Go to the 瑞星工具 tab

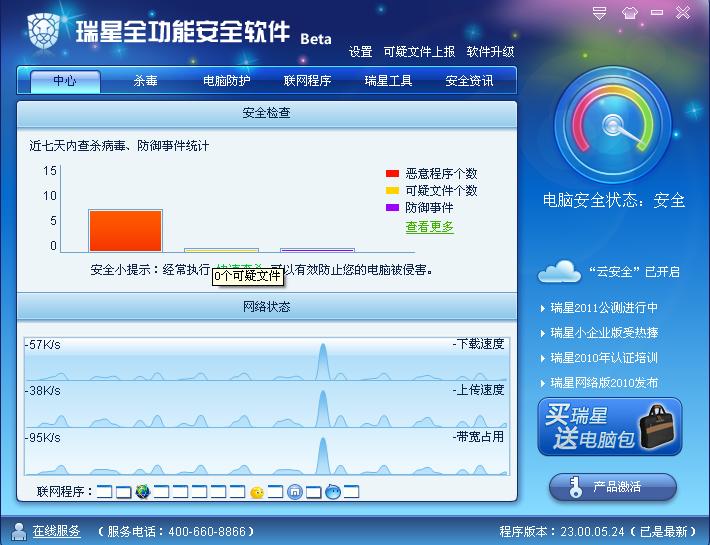click(x=388, y=81)
